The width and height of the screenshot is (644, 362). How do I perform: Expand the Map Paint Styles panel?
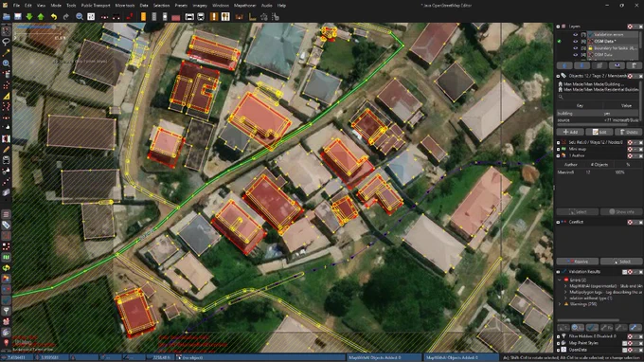558,343
